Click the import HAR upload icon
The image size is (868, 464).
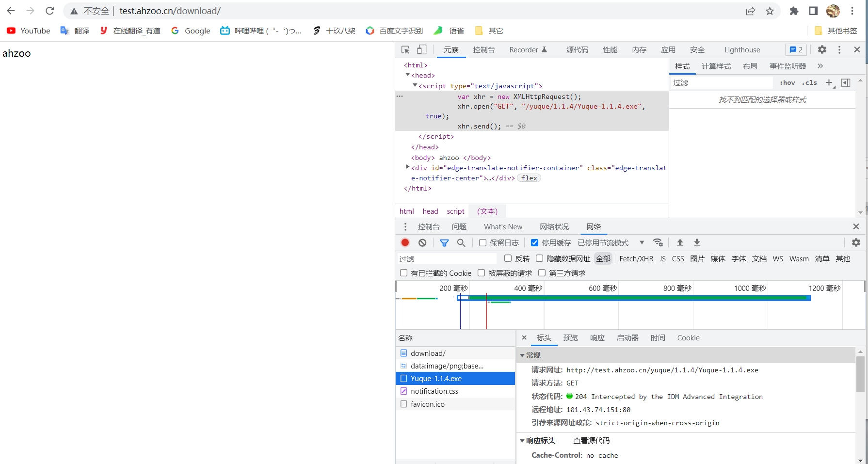[680, 242]
